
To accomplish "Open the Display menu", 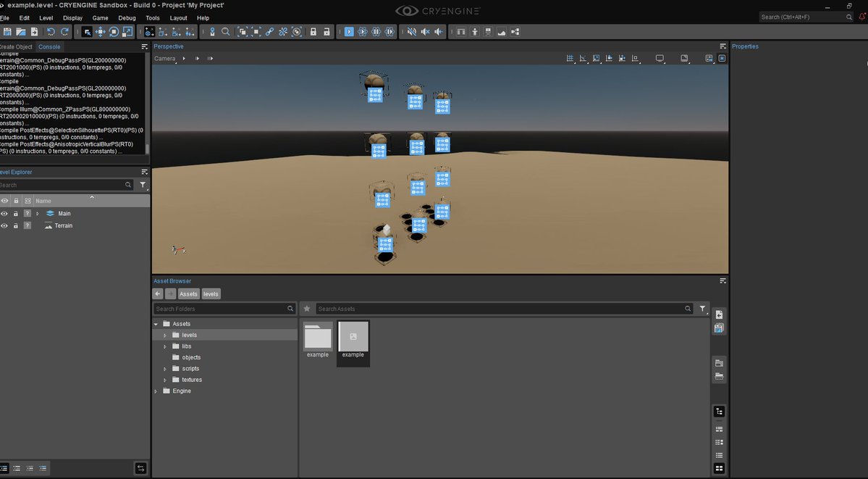I will click(72, 17).
